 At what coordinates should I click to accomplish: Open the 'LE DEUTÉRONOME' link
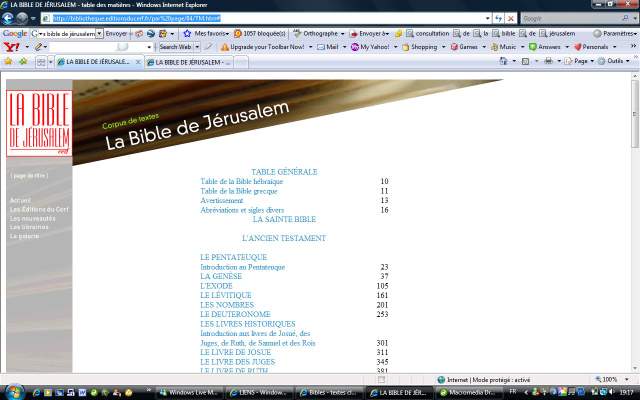pos(236,314)
